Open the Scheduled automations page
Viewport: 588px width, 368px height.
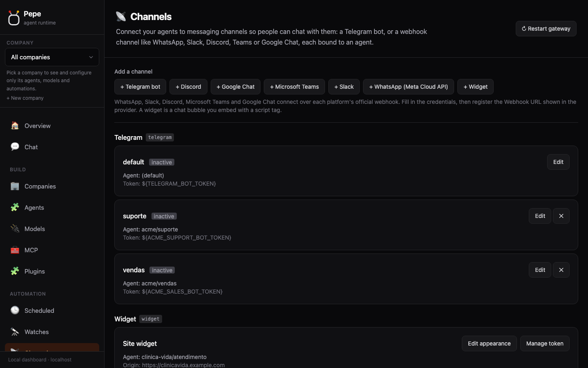[52, 311]
